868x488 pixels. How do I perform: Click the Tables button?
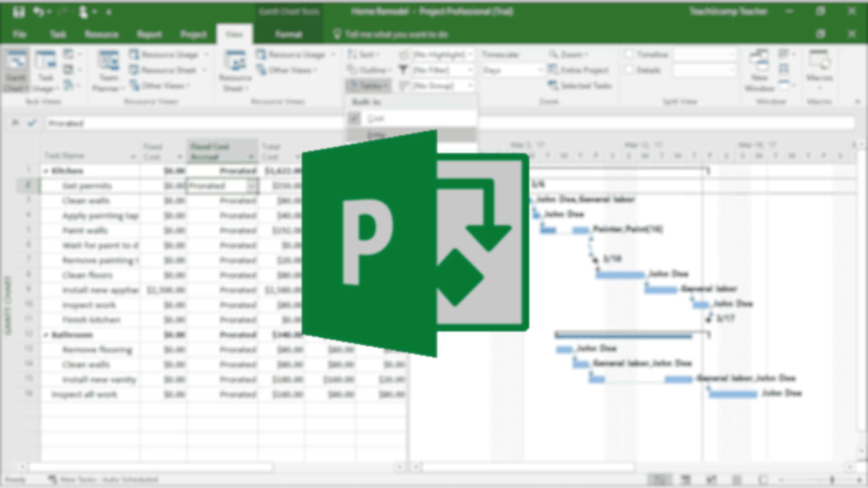click(368, 85)
